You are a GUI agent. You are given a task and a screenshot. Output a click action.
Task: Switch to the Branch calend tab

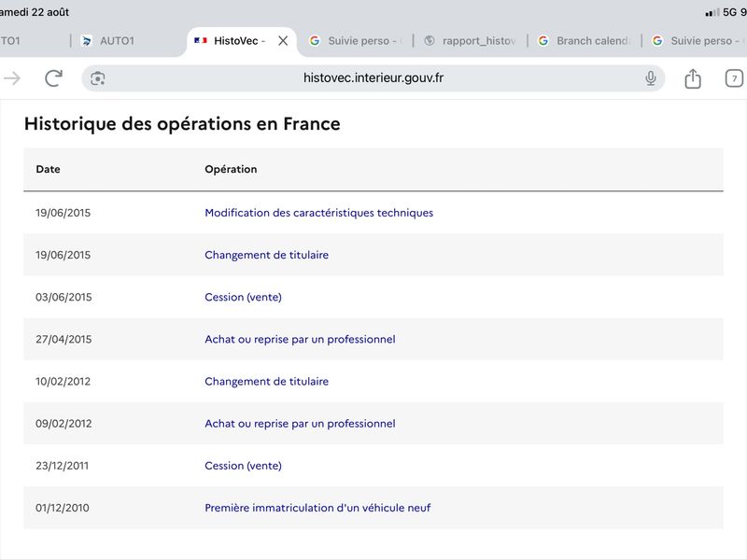tap(585, 41)
